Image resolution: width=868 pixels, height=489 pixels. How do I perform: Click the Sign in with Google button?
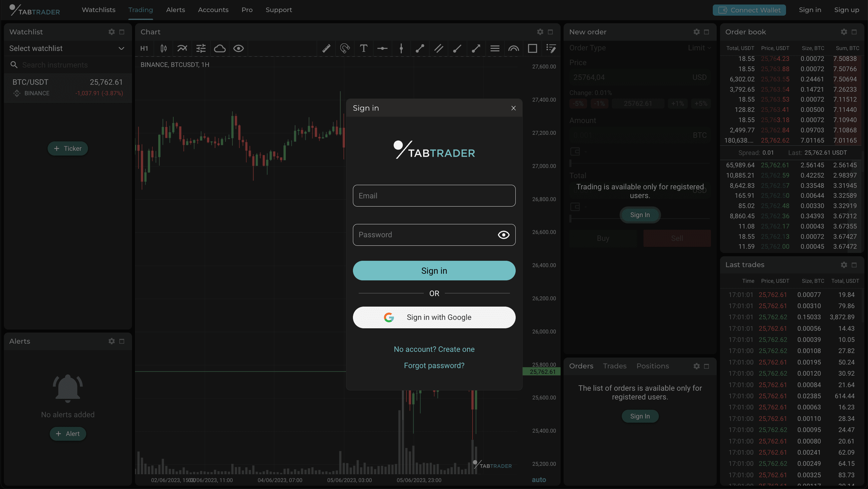coord(434,317)
